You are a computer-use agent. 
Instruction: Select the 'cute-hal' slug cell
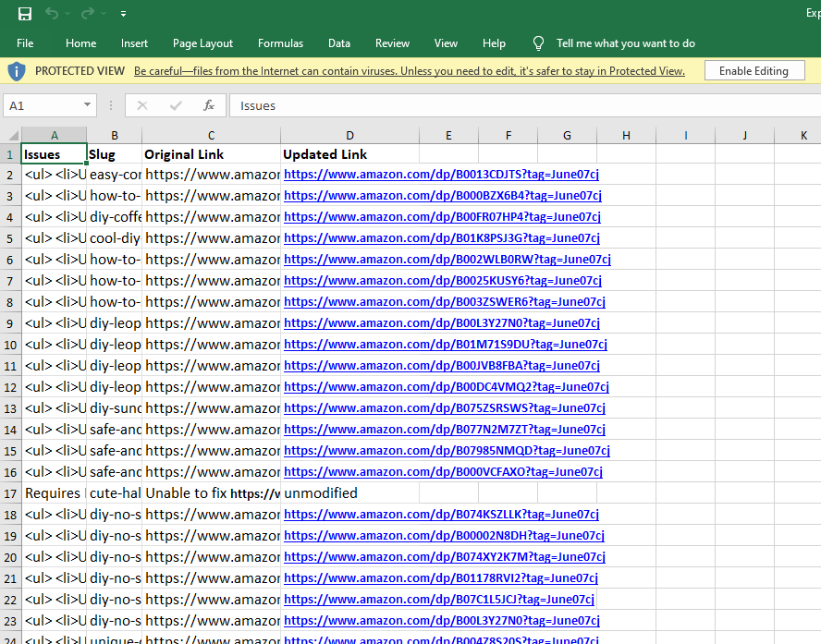point(114,493)
